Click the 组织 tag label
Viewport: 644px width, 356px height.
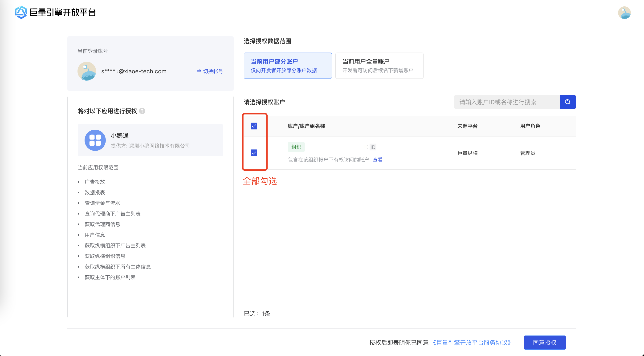pos(296,147)
